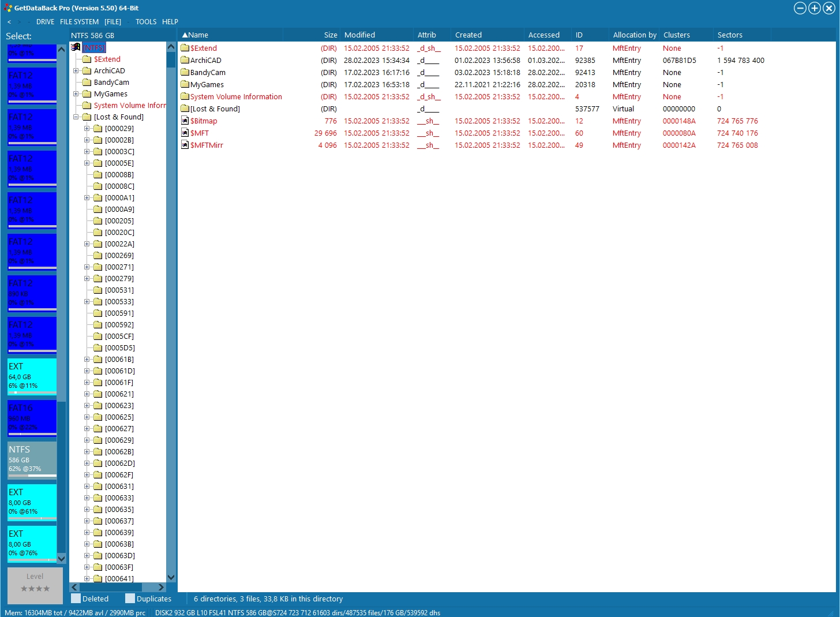Click the zoom-in plus icon in title bar
Image resolution: width=840 pixels, height=617 pixels.
pyautogui.click(x=814, y=8)
